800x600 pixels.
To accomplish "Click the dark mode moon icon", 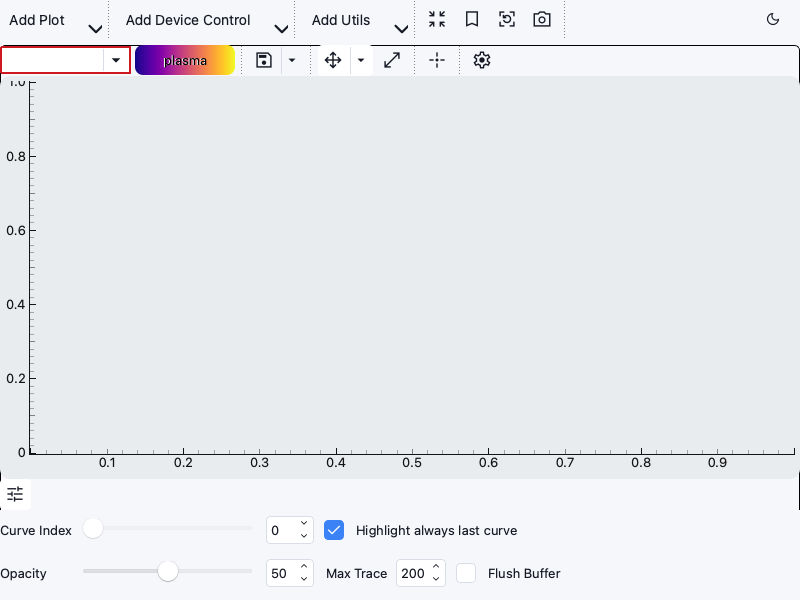I will [x=772, y=19].
